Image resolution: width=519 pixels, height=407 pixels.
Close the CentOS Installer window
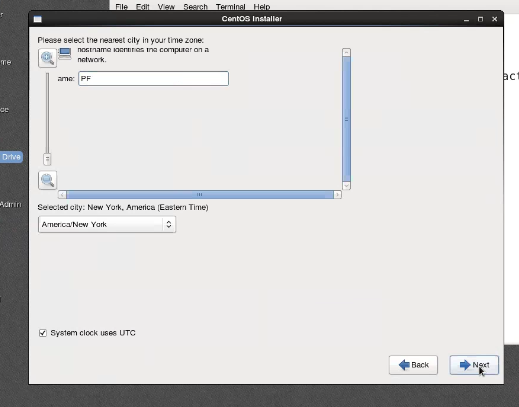pos(495,19)
